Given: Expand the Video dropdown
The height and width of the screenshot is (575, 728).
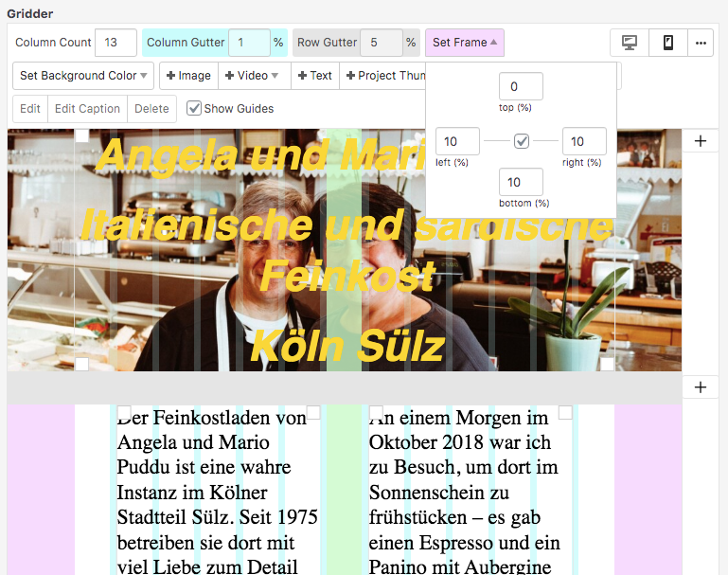Looking at the screenshot, I should [252, 76].
